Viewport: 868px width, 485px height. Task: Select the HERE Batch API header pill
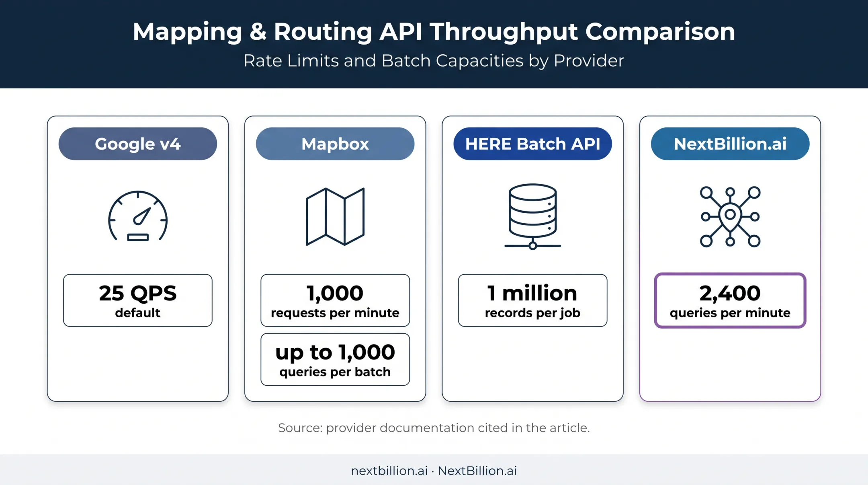coord(532,144)
